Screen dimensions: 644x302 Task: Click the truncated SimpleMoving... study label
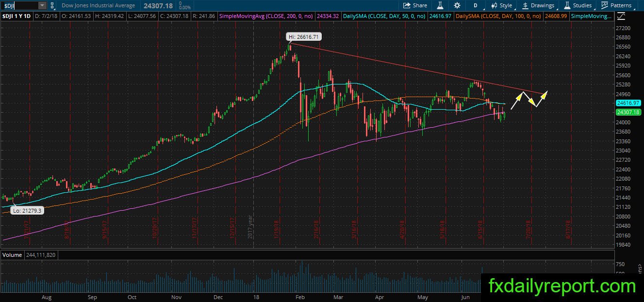(x=591, y=16)
